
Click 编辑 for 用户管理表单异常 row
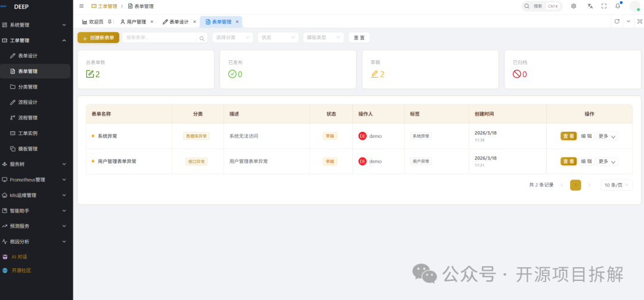587,162
